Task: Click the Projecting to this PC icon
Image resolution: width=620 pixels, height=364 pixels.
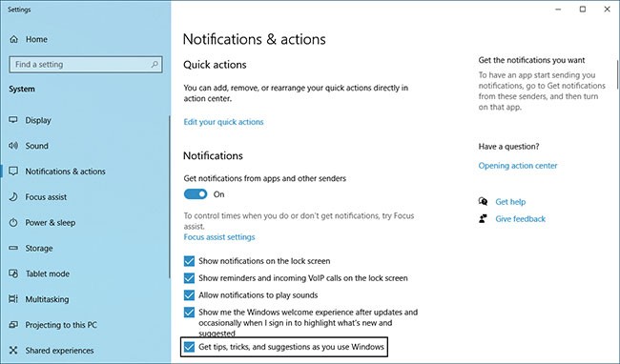Action: [13, 325]
